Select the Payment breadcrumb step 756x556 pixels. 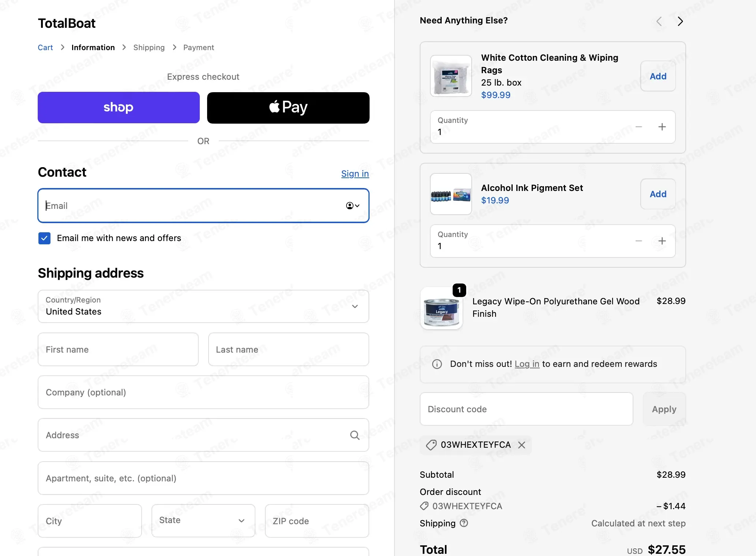pyautogui.click(x=198, y=48)
